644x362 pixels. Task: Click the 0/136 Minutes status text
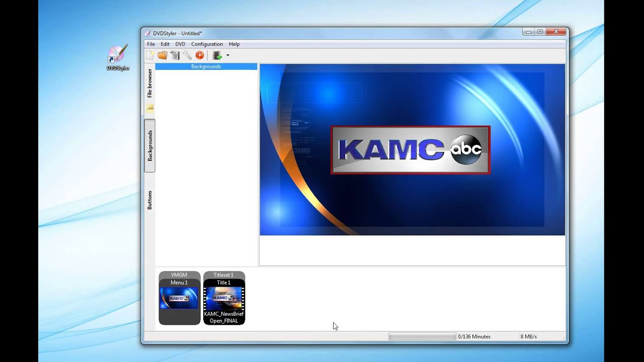pyautogui.click(x=474, y=336)
